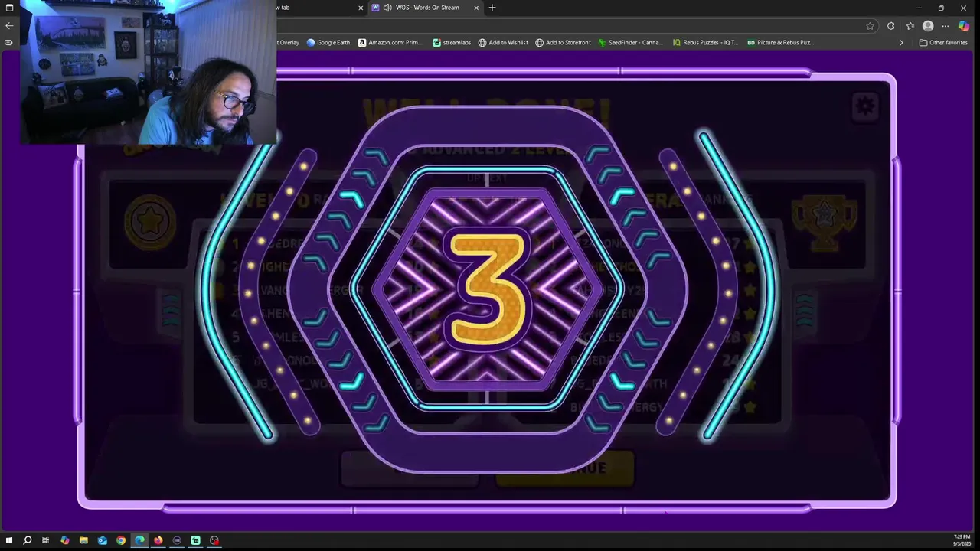
Task: Close the Words On Stream tab
Action: [x=476, y=8]
